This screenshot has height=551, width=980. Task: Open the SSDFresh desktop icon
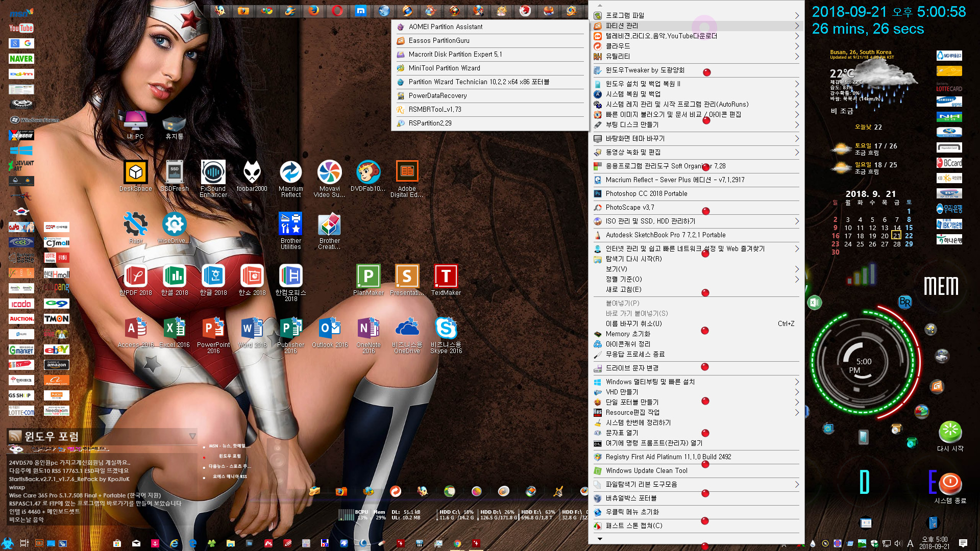click(x=175, y=176)
